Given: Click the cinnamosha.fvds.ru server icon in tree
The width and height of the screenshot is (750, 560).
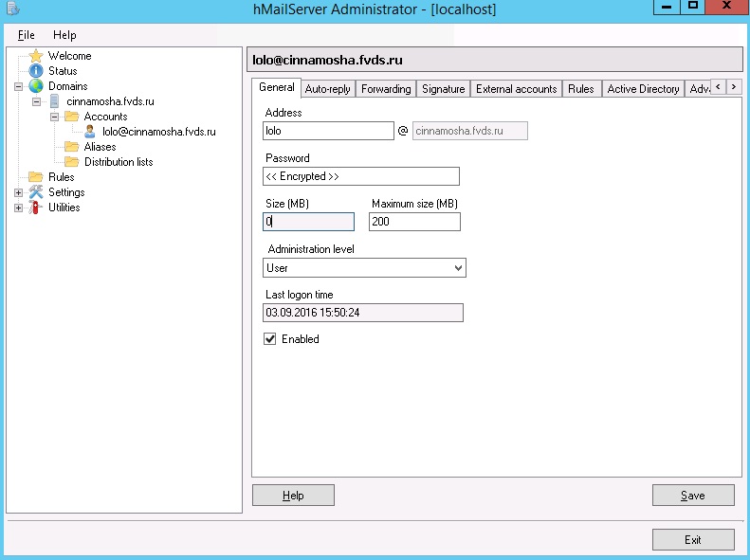Looking at the screenshot, I should click(54, 101).
